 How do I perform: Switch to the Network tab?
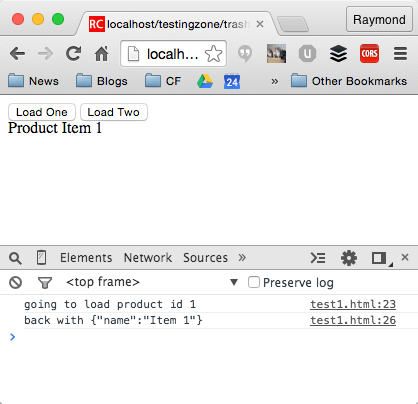click(x=148, y=258)
